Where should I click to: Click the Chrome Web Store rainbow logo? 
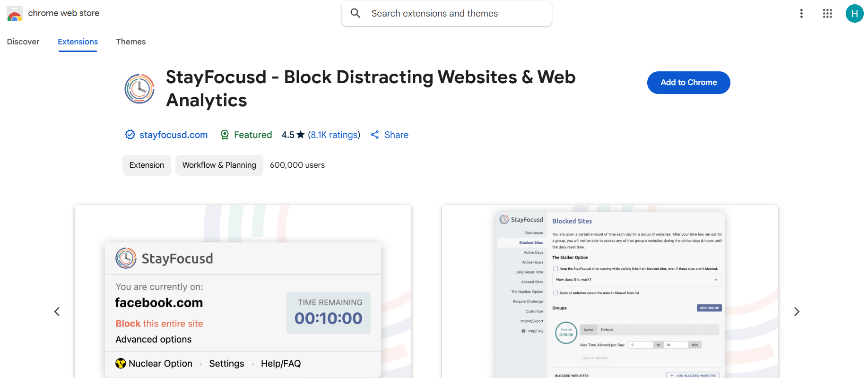[x=15, y=14]
